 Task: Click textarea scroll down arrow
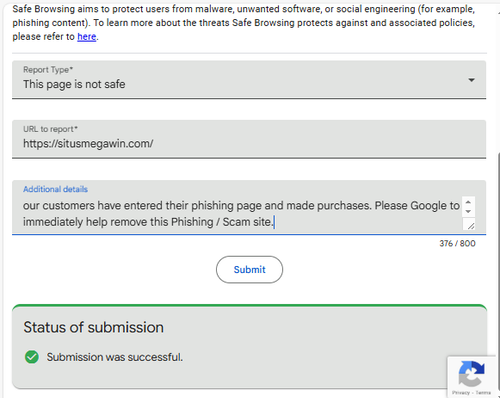coord(468,211)
